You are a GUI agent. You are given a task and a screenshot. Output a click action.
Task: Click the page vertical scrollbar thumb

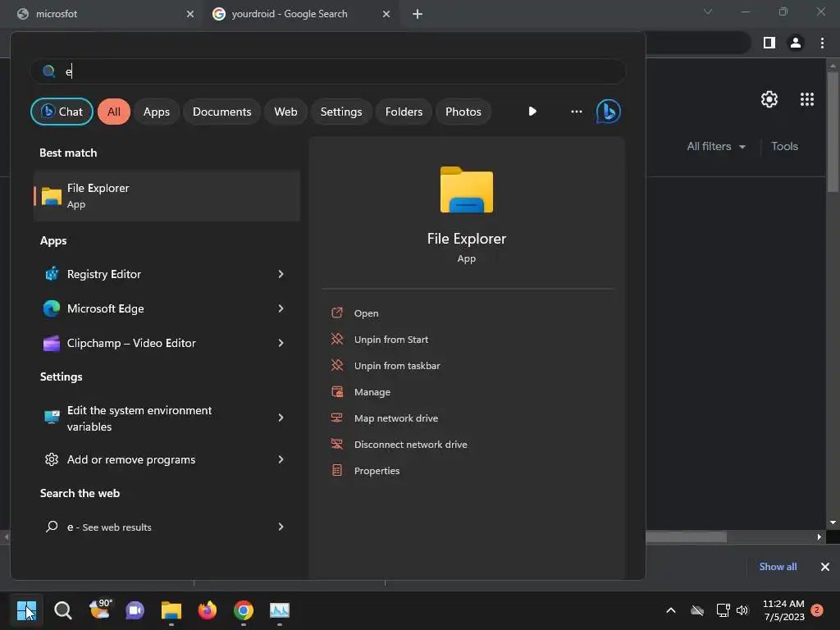pos(833,131)
